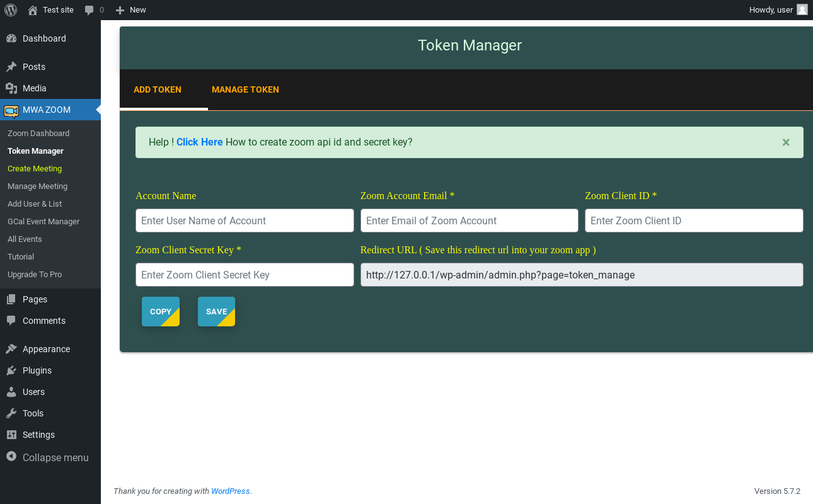Open the MWA ZOOM menu label
The image size is (813, 504).
click(47, 110)
